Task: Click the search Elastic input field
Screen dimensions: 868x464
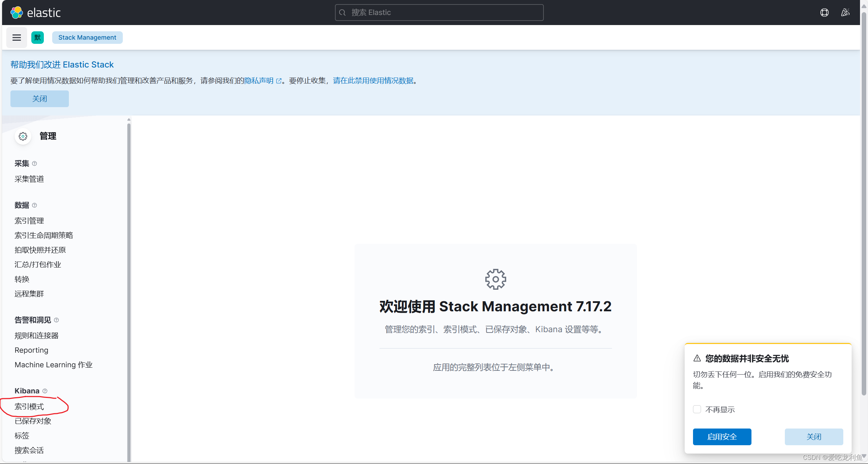Action: 439,13
